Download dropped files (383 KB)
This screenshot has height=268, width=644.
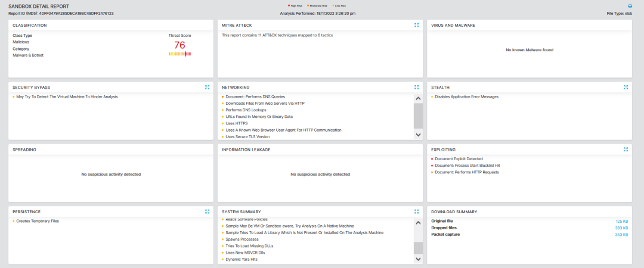pos(623,228)
